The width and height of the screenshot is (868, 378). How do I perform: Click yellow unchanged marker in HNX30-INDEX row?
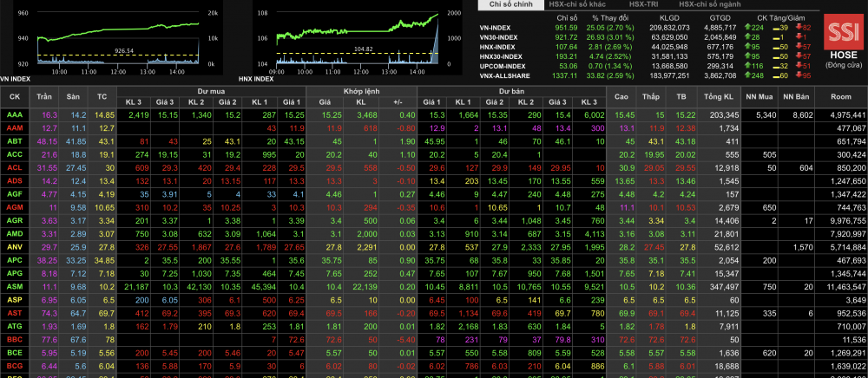coord(775,55)
